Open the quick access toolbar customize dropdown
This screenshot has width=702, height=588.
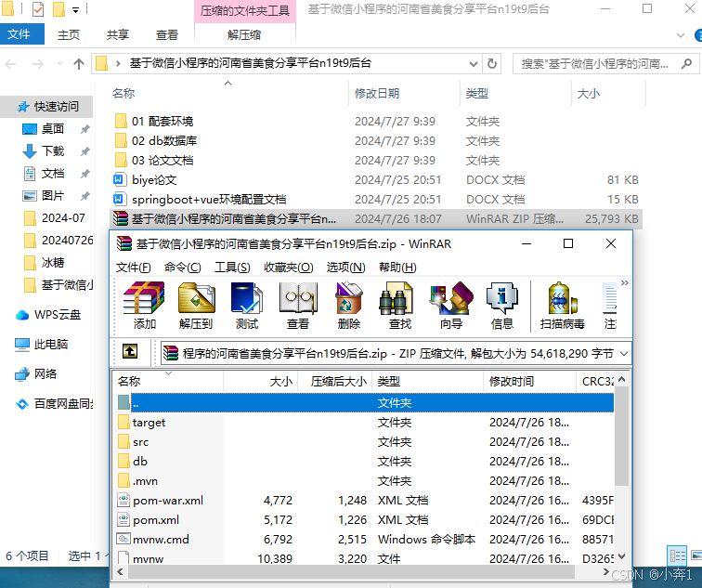[x=75, y=10]
